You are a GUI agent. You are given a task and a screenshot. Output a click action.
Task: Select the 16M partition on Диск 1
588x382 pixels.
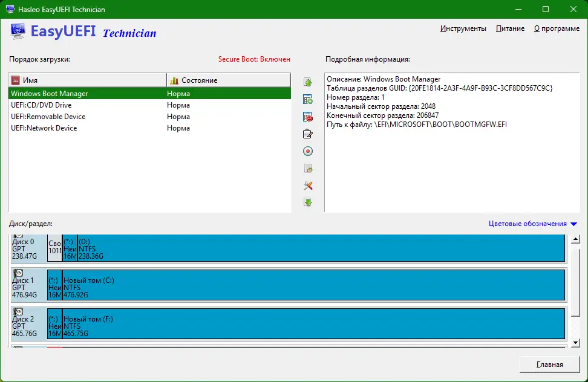(55, 285)
